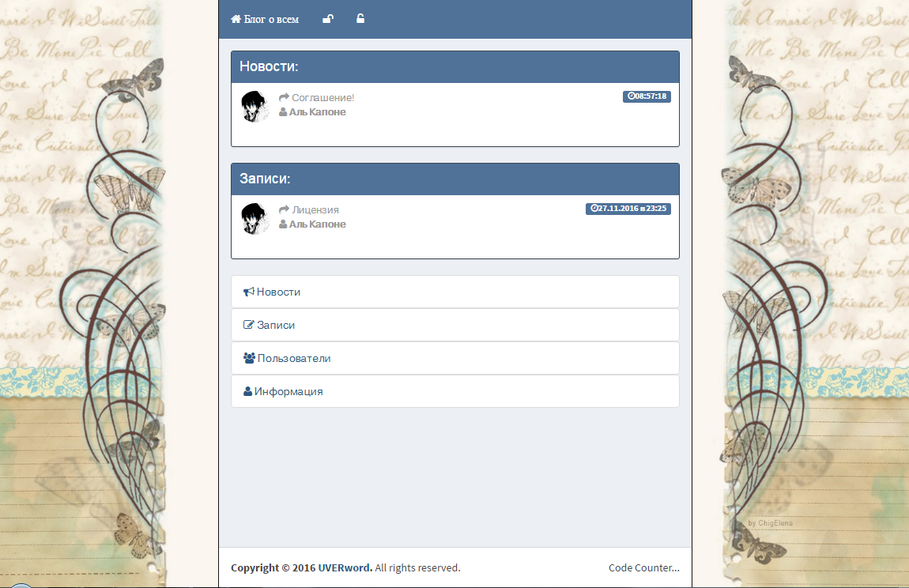
Task: Click the user icon by news author Аль Капоне
Action: click(283, 112)
